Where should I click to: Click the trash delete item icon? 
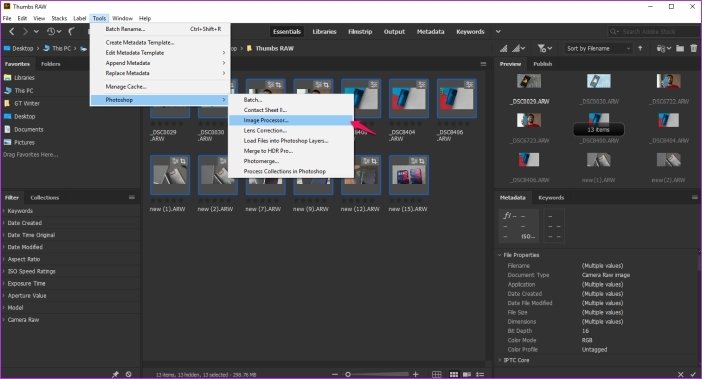tap(693, 48)
